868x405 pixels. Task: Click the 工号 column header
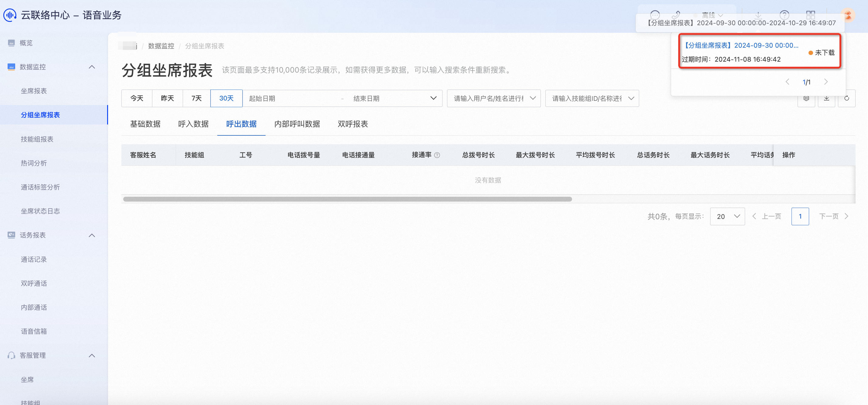point(246,155)
